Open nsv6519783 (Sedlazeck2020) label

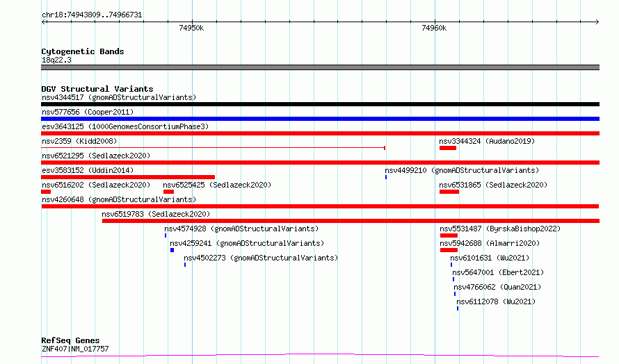(156, 214)
